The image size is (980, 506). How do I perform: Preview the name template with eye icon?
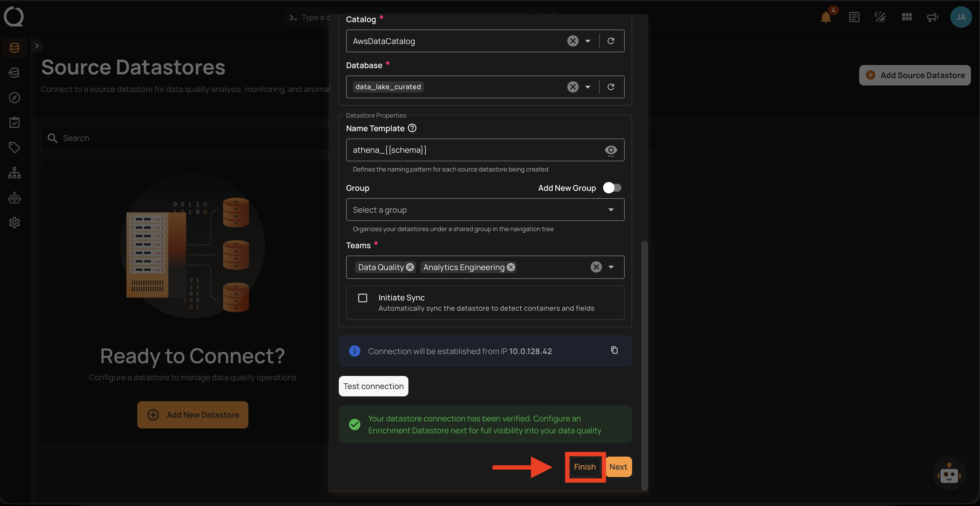pos(611,150)
